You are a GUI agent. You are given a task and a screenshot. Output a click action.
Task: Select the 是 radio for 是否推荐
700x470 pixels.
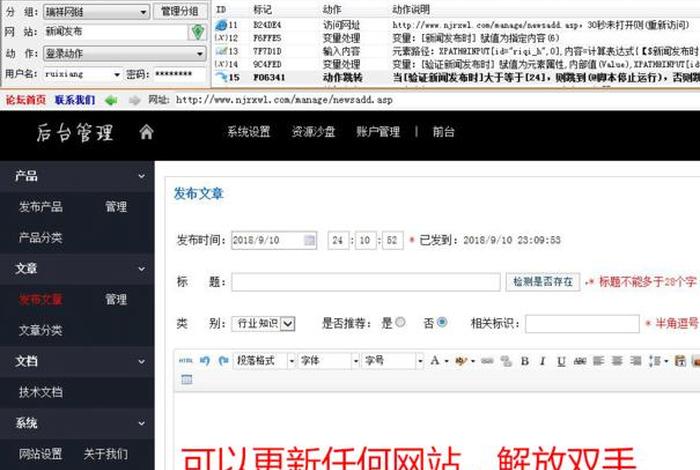[400, 322]
